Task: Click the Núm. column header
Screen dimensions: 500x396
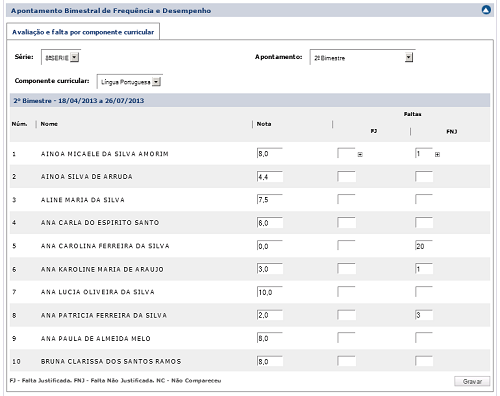Action: pos(19,124)
